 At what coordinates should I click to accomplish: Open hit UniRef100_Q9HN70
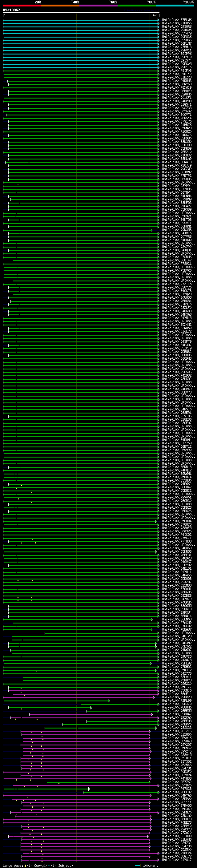[177, 812]
